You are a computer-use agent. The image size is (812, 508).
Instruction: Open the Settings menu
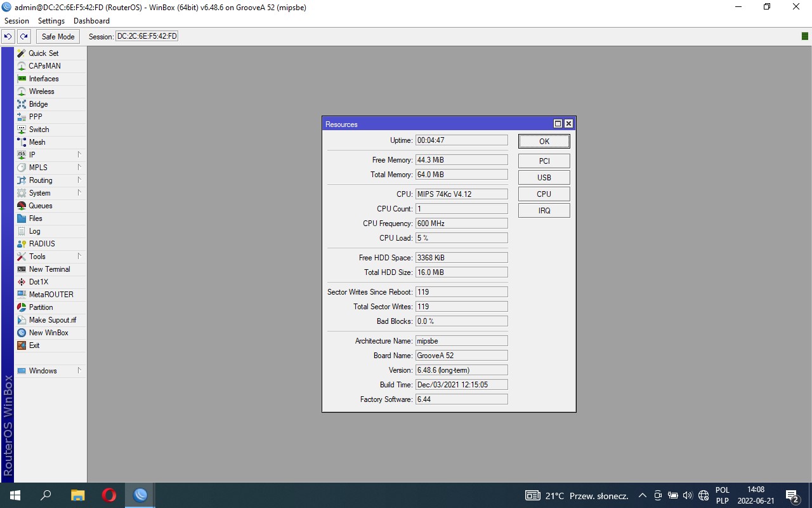pyautogui.click(x=51, y=21)
